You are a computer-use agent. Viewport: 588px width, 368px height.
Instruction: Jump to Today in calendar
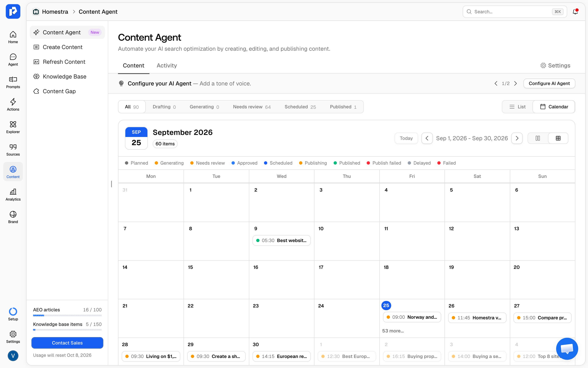[406, 138]
